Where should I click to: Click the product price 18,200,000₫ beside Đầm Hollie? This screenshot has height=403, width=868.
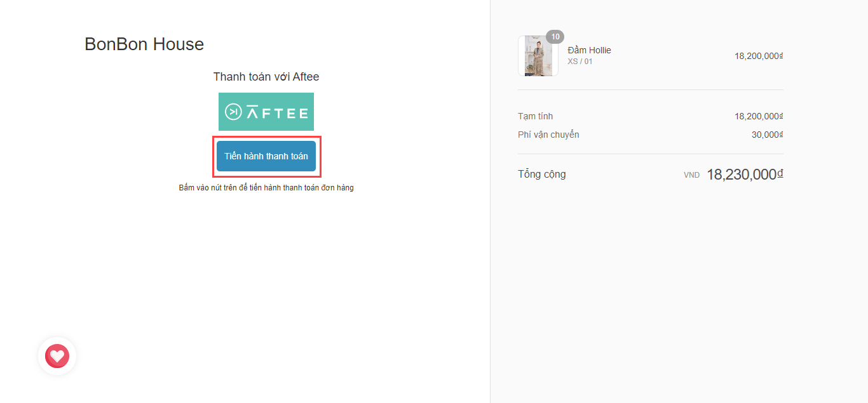click(x=758, y=56)
